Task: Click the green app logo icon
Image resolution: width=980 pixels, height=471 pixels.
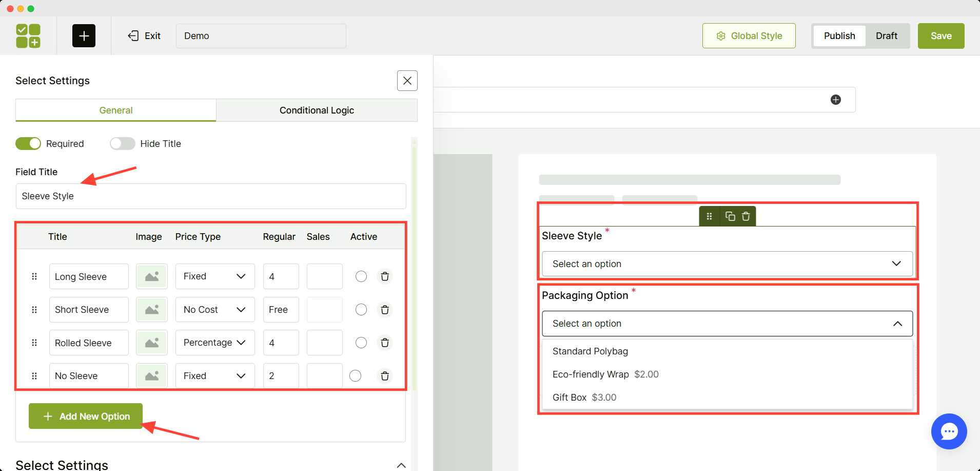Action: 28,36
